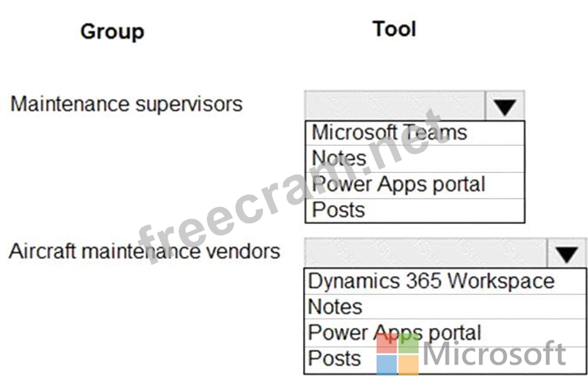Open the Aircraft maintenance vendors dropdown arrow
This screenshot has width=588, height=379.
[566, 253]
